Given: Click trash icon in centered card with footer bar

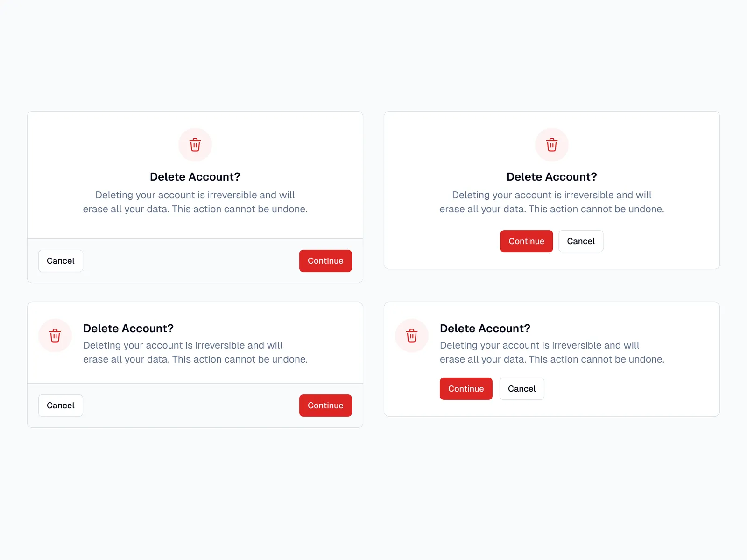Looking at the screenshot, I should pyautogui.click(x=195, y=145).
